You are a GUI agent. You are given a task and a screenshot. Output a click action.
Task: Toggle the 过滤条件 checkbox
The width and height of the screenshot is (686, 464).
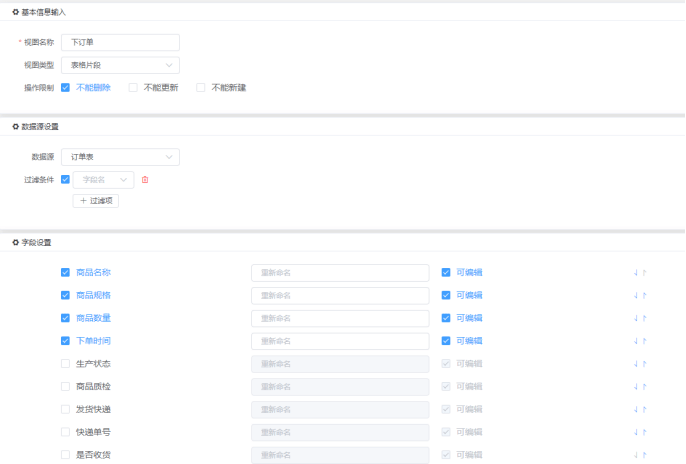(x=65, y=179)
